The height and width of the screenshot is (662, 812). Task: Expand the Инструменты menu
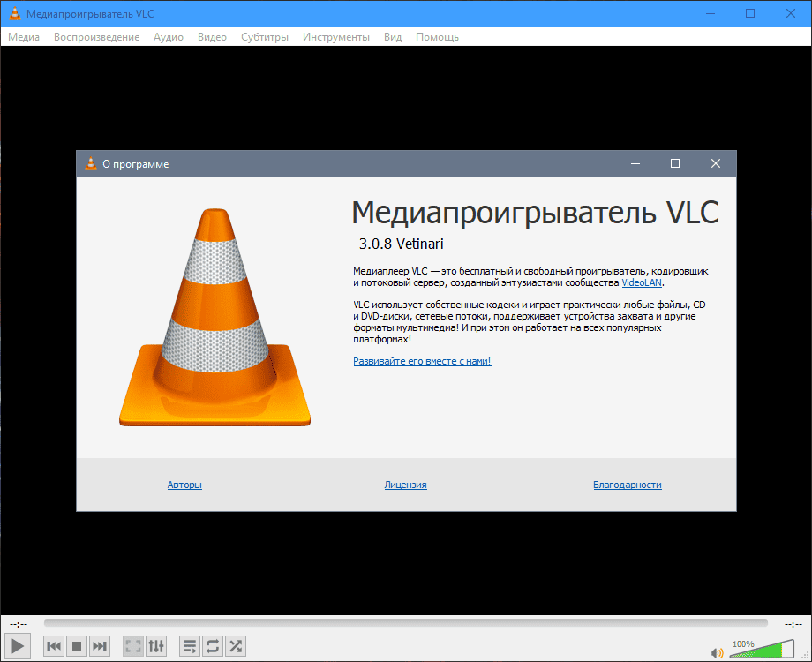335,37
